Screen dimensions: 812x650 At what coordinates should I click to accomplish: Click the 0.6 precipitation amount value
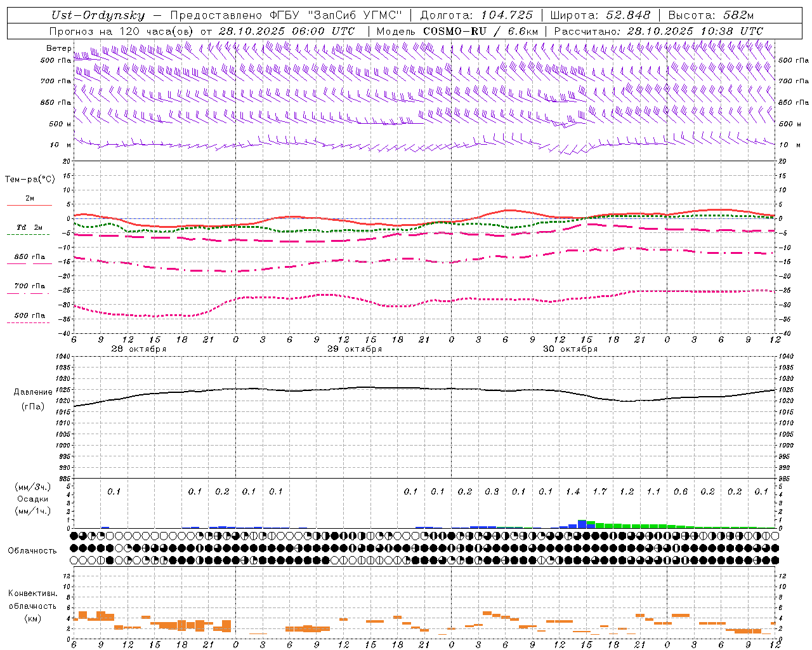click(x=681, y=491)
